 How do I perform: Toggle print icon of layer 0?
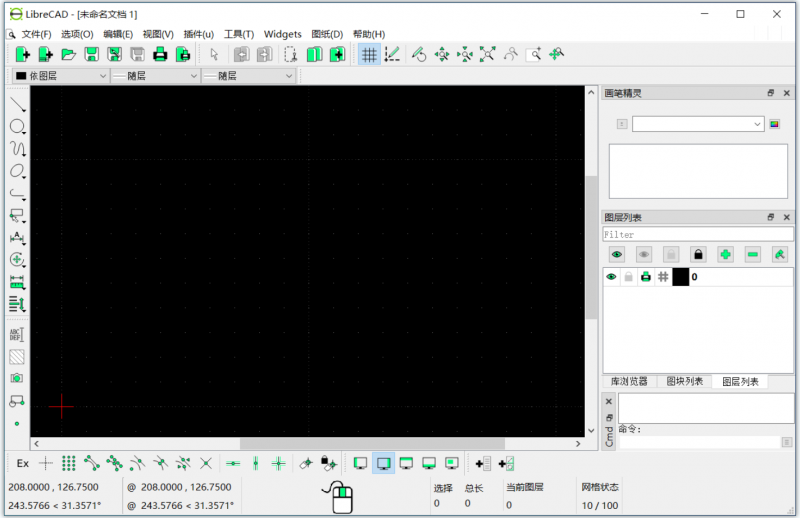pos(646,277)
